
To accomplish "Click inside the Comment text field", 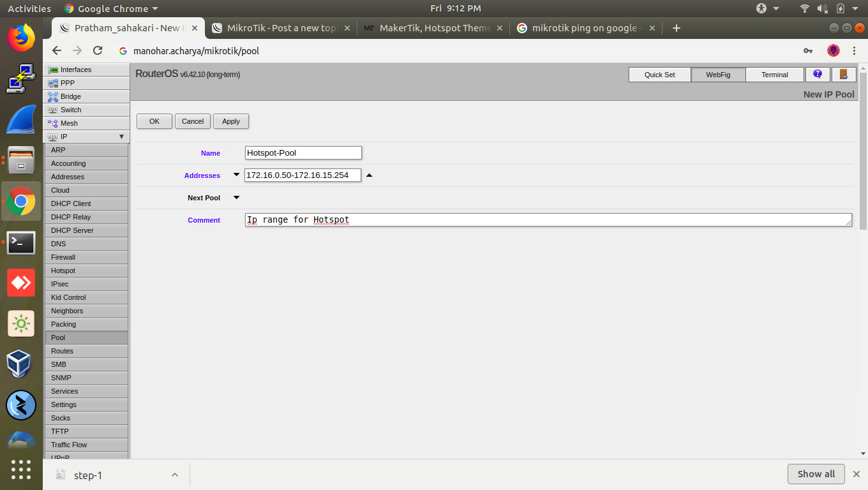I will click(x=447, y=219).
